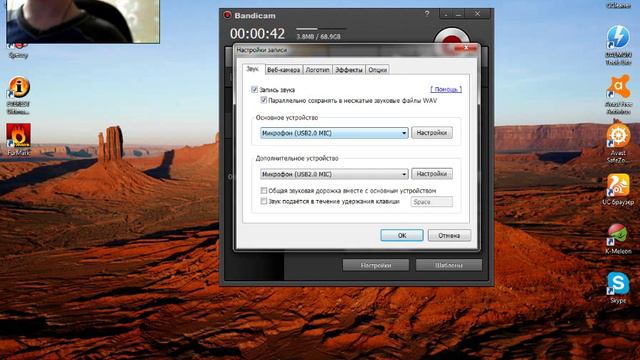Viewport: 640px width, 360px height.
Task: Click the Основное устройство group label
Action: (x=287, y=118)
